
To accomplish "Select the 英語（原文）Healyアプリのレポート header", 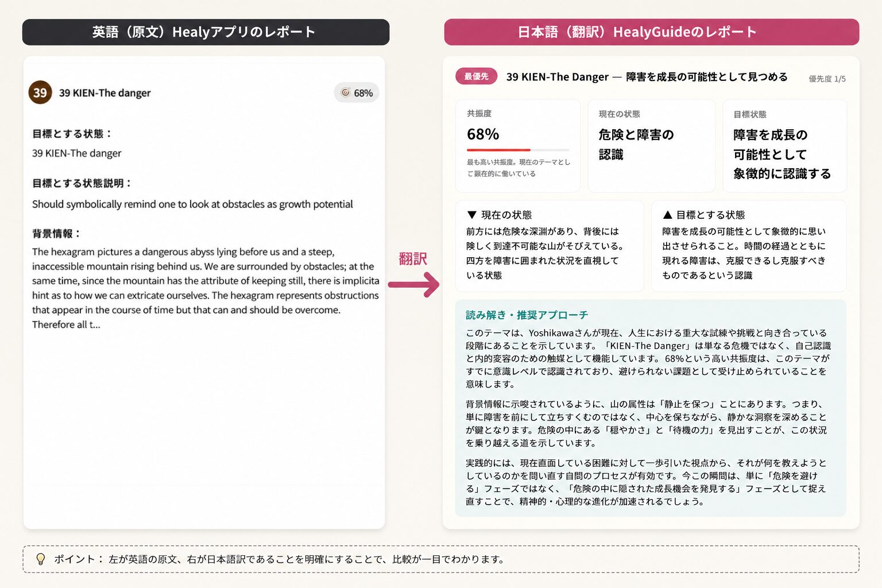I will pyautogui.click(x=206, y=32).
